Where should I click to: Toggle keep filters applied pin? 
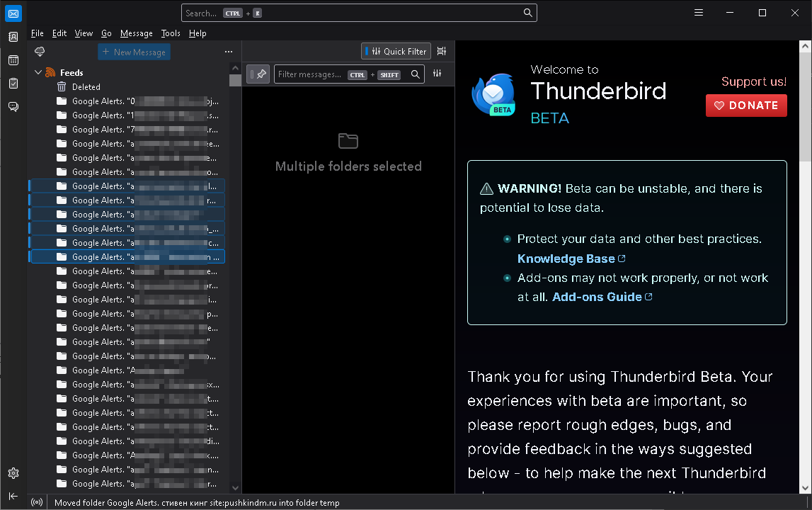pyautogui.click(x=258, y=74)
